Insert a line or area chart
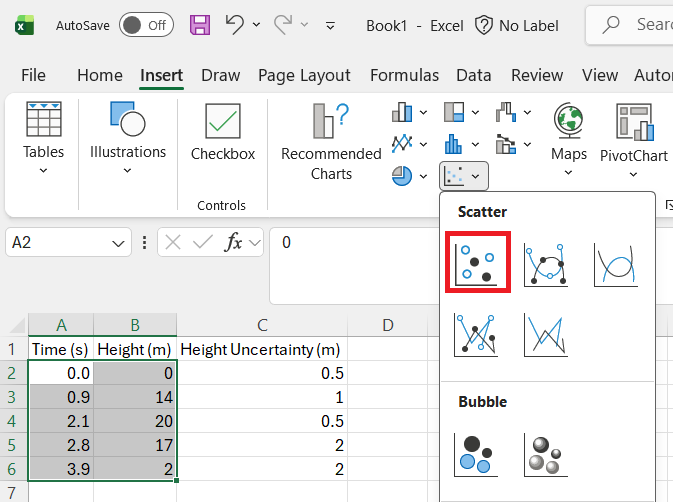Image resolution: width=673 pixels, height=502 pixels. [402, 144]
